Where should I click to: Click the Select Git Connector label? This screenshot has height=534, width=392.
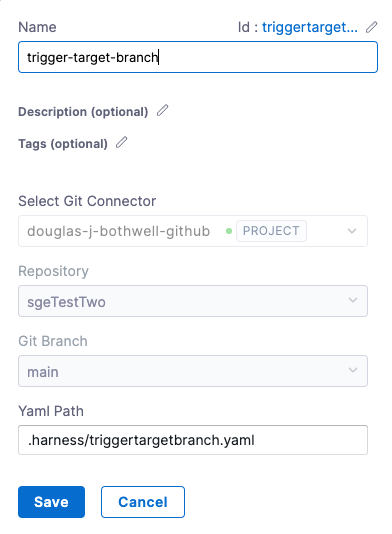87,201
